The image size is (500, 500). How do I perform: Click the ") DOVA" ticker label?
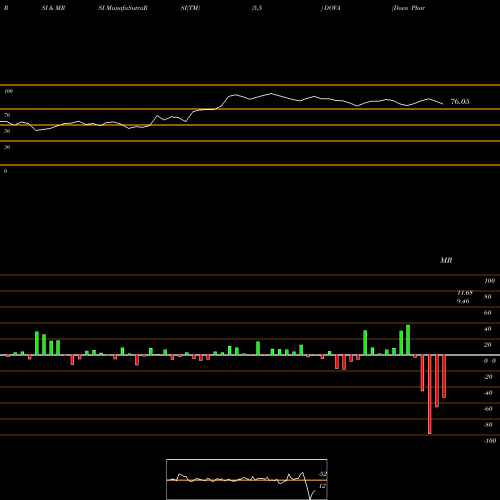click(331, 8)
